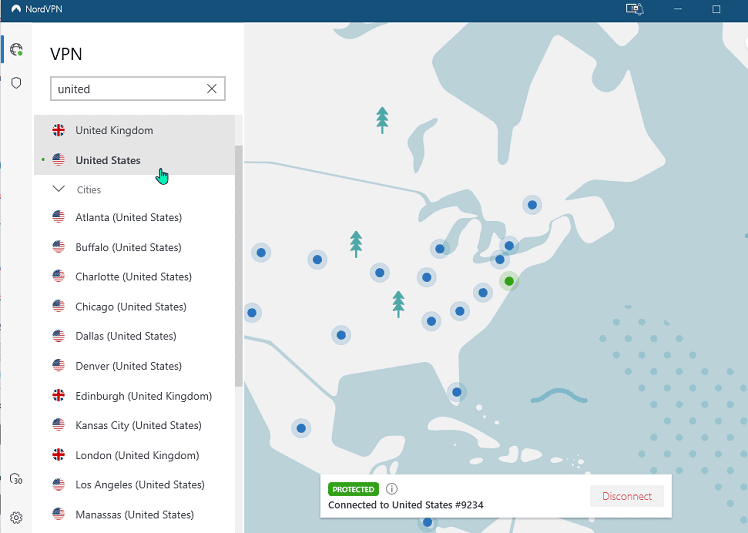Click the title bar notification monitor icon
This screenshot has width=748, height=533.
click(634, 9)
